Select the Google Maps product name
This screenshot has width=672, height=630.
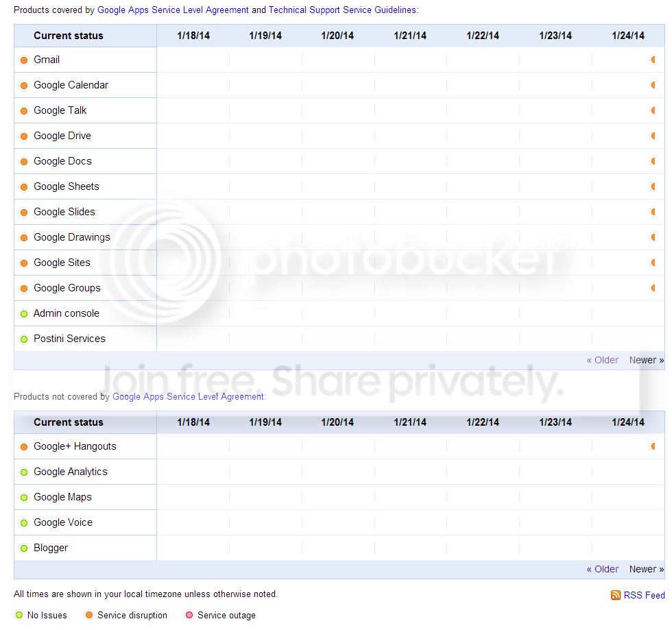click(x=62, y=497)
